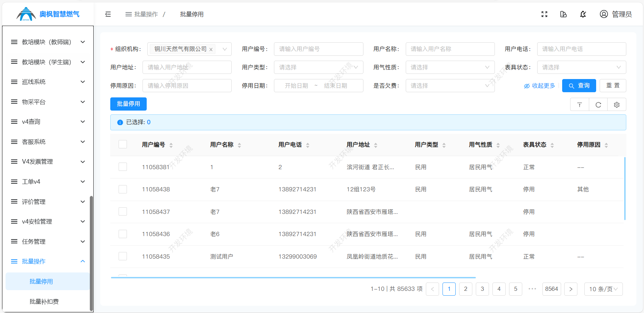Sort by 用户电话 column arrows
Screen dimensions: 644x313
pyautogui.click(x=308, y=145)
